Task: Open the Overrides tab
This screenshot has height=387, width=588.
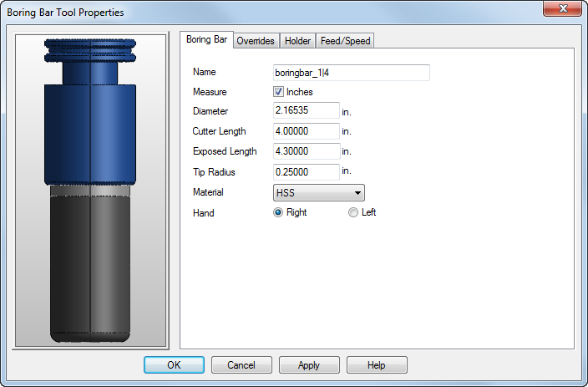Action: [x=256, y=41]
